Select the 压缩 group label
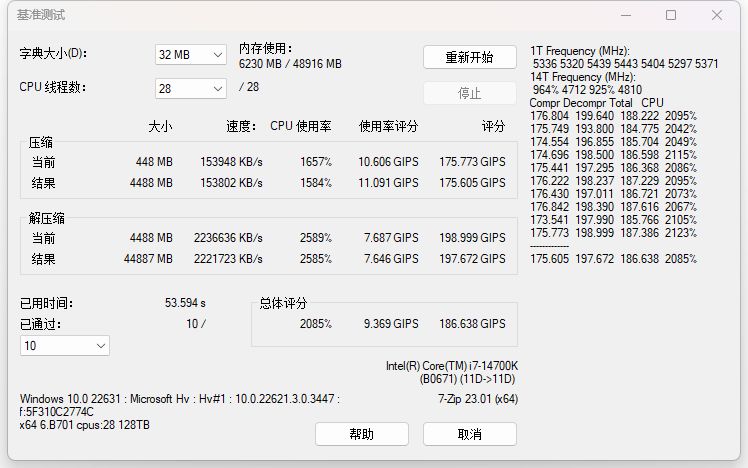The height and width of the screenshot is (468, 748). [41, 143]
